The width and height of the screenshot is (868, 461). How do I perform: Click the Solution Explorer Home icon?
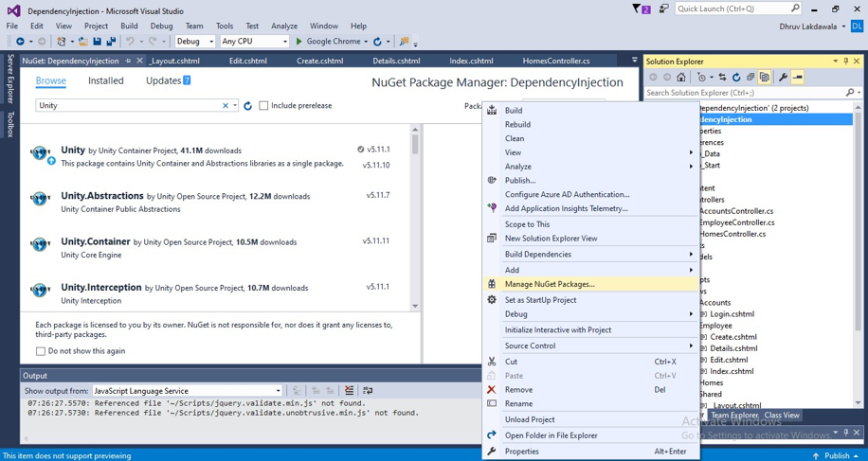681,77
